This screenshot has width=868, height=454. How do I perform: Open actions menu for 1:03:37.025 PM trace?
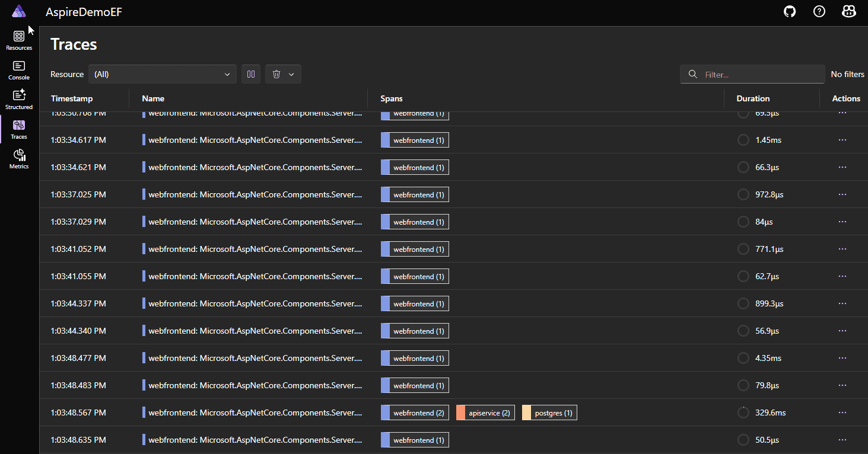842,194
